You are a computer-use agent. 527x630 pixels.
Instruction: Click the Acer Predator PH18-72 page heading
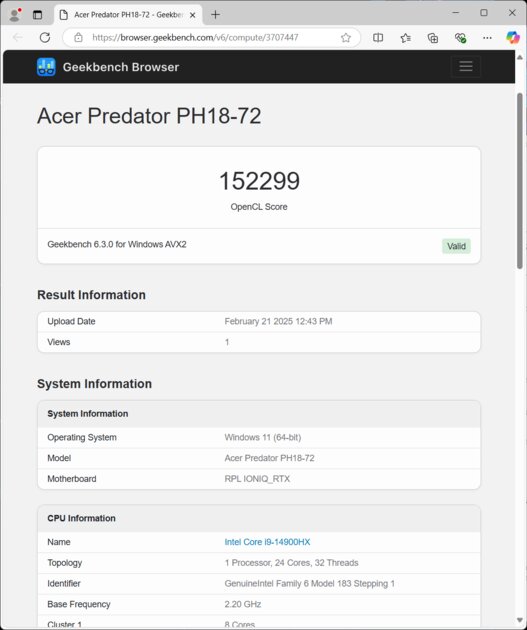[149, 116]
